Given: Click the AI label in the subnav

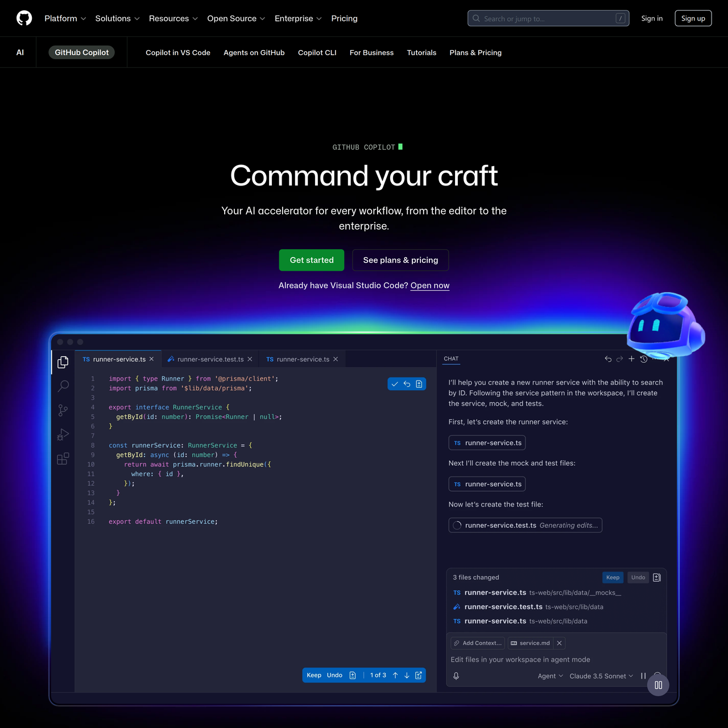Looking at the screenshot, I should coord(20,52).
